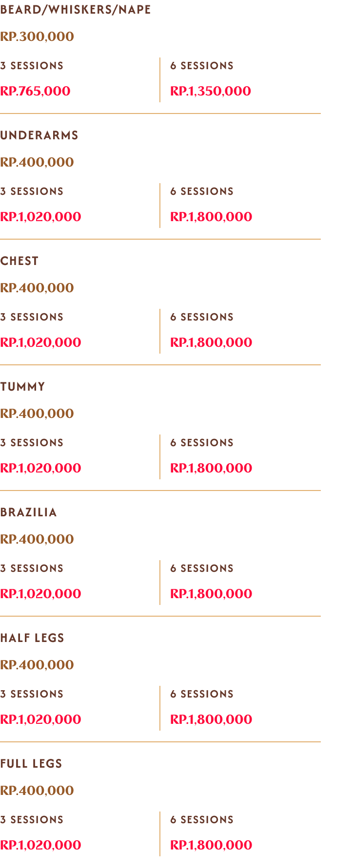Select the Underarms 6 sessions price
Image resolution: width=352 pixels, height=868 pixels.
pyautogui.click(x=211, y=217)
